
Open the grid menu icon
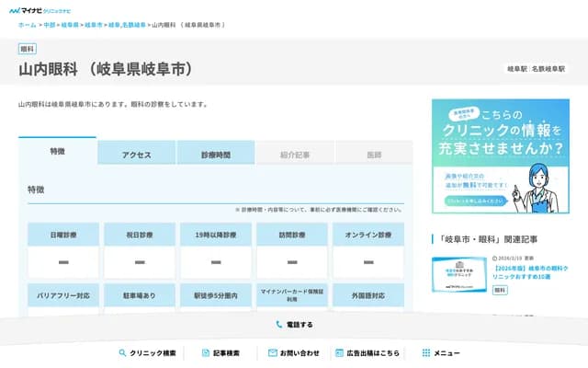point(425,352)
